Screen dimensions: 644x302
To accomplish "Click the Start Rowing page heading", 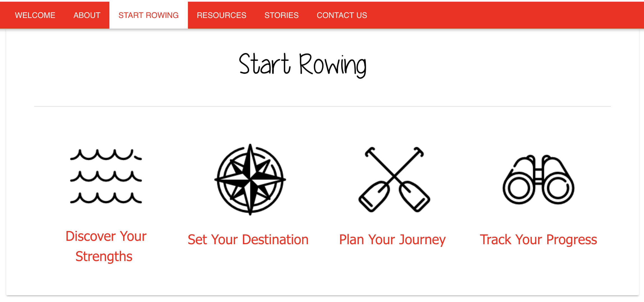I will pos(303,65).
